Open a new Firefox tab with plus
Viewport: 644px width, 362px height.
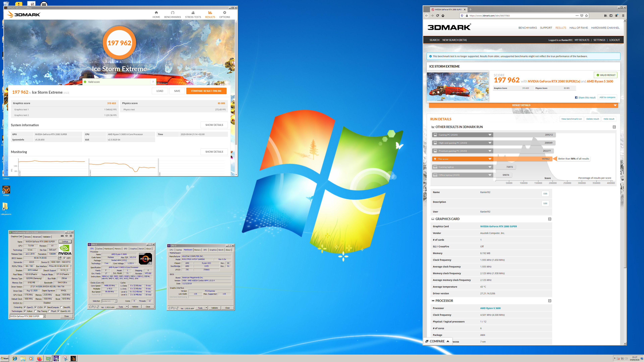[x=470, y=10]
